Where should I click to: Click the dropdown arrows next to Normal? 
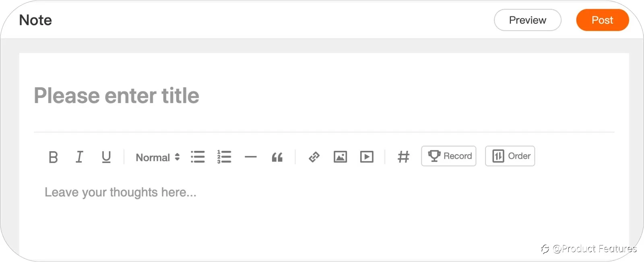click(x=177, y=157)
